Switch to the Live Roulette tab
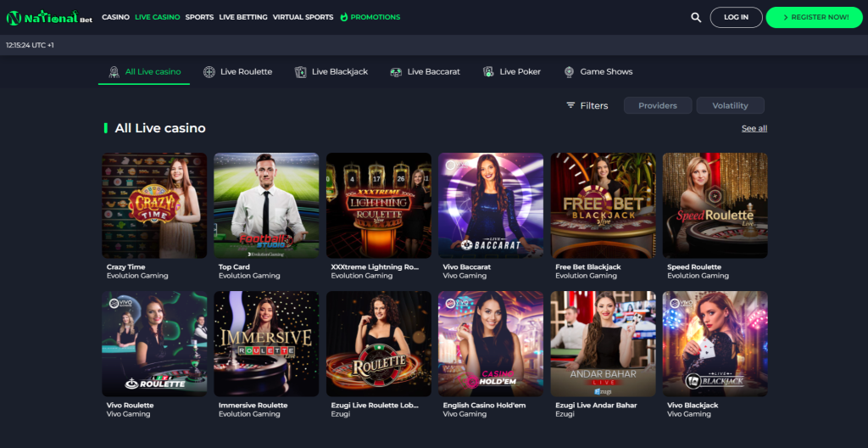Image resolution: width=868 pixels, height=448 pixels. pos(237,72)
